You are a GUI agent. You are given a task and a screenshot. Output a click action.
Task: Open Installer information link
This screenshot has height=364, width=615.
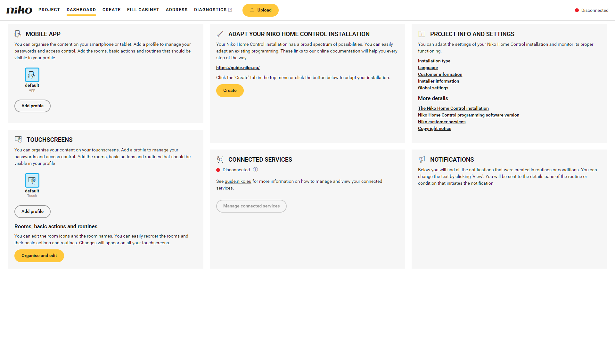click(x=439, y=81)
